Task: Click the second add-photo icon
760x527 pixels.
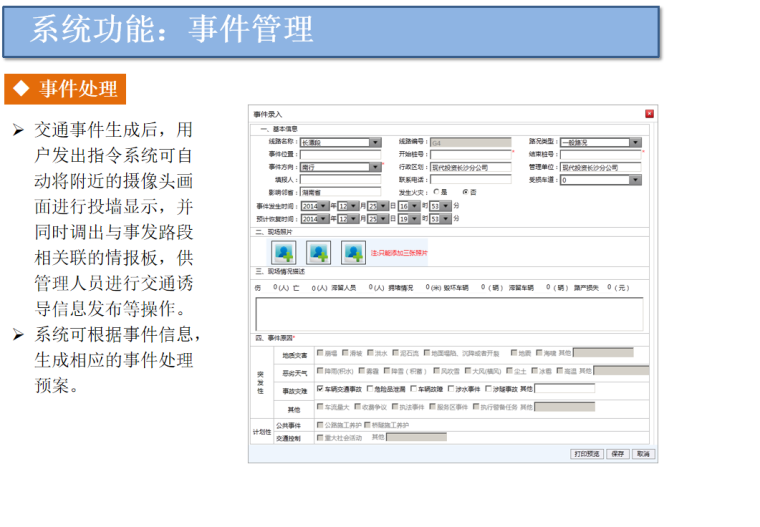Action: (x=318, y=252)
